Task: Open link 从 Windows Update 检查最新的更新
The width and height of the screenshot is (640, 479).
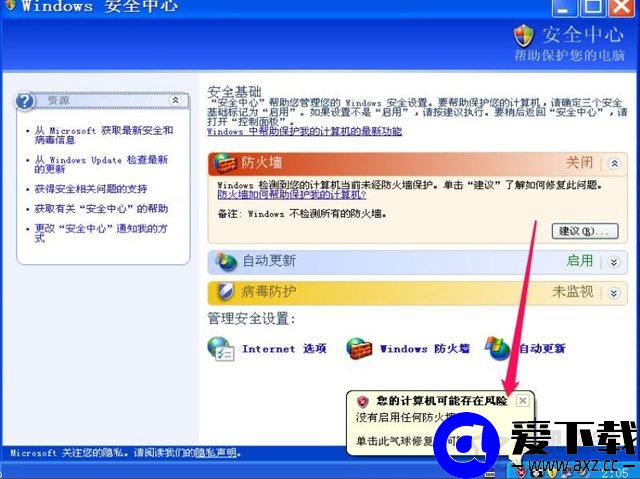Action: coord(101,164)
